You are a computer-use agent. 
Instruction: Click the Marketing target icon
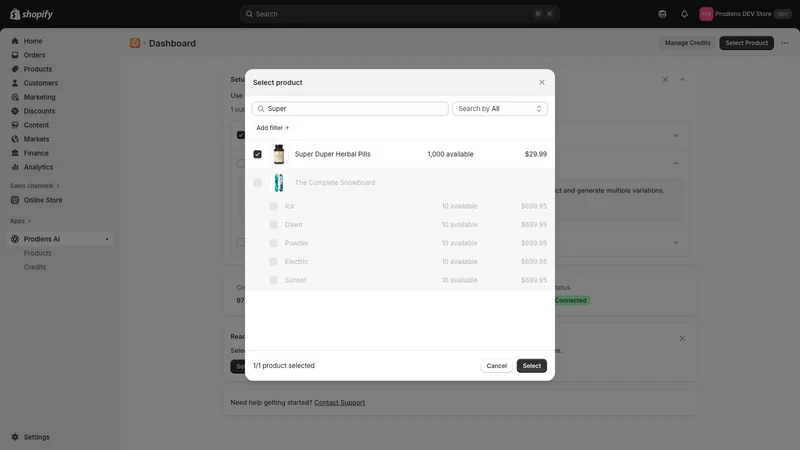15,97
